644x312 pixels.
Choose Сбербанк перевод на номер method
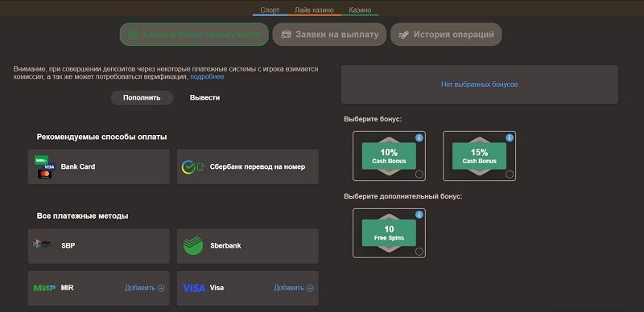coord(248,166)
